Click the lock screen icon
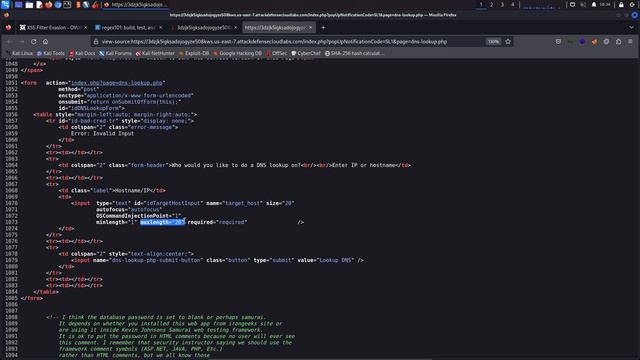 click(x=621, y=4)
